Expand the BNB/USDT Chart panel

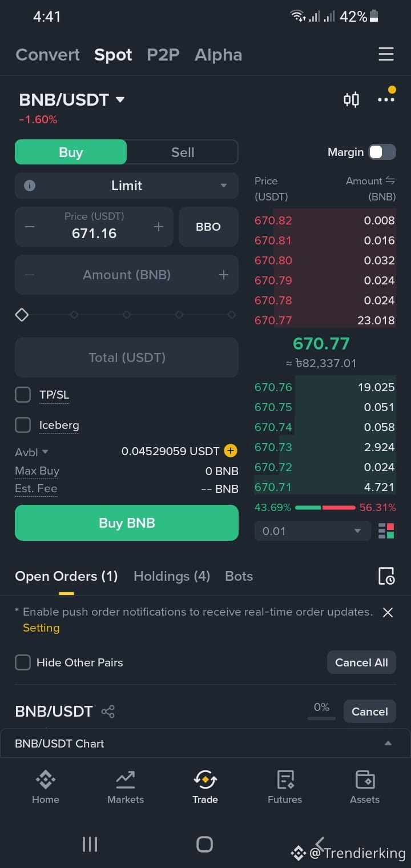(205, 744)
